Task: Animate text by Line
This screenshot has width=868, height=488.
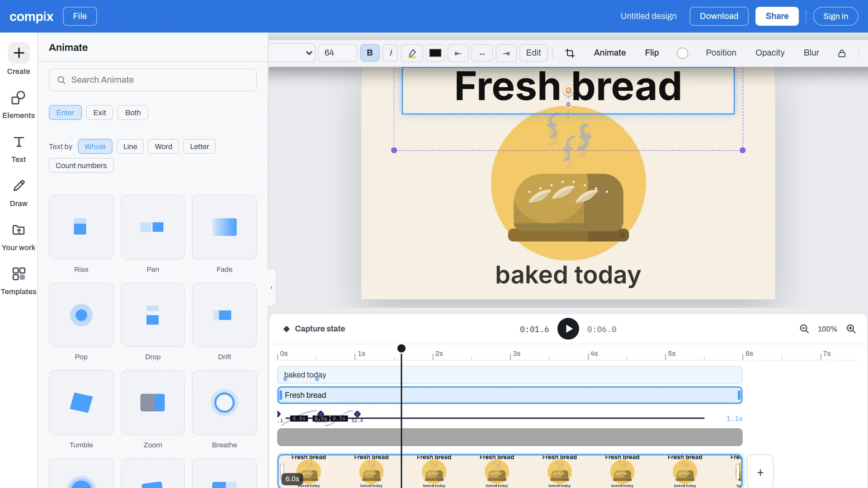Action: point(130,146)
